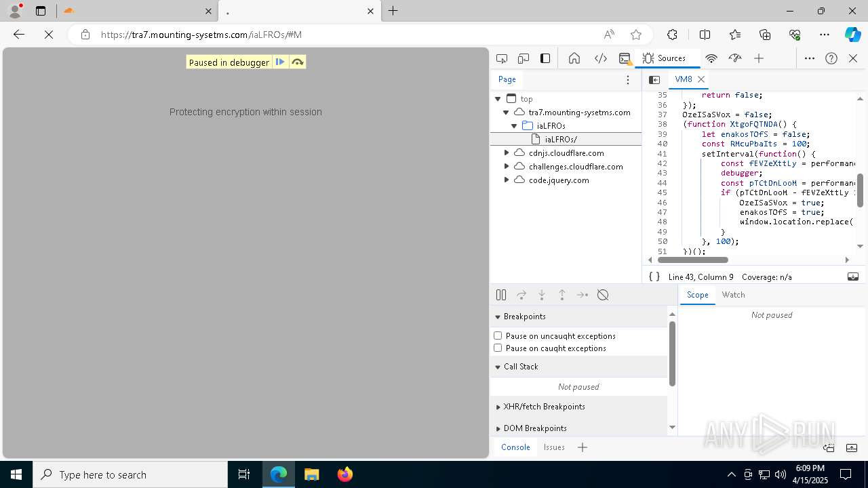The height and width of the screenshot is (488, 868).
Task: Resume script execution in the paused overlay
Action: 280,62
